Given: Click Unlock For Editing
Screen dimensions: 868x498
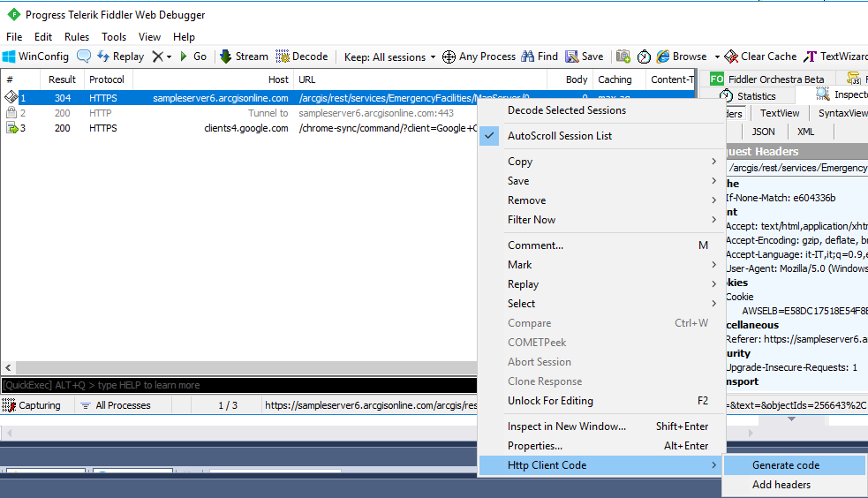Looking at the screenshot, I should (x=601, y=401).
